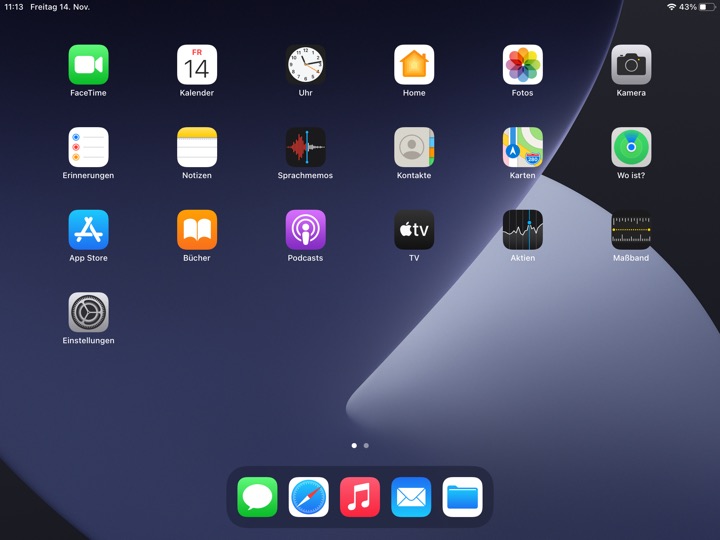Open the Home app
The width and height of the screenshot is (720, 540).
(414, 65)
